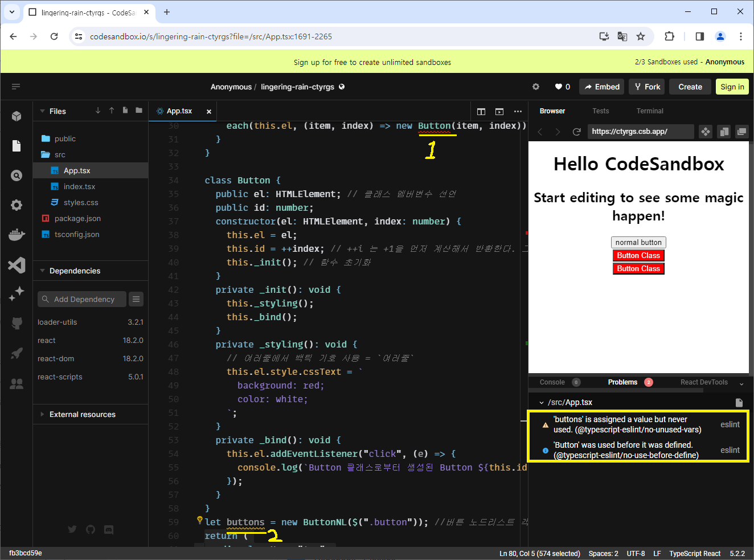The image size is (754, 560).
Task: Open file icon in Problems /src/App.tsx row
Action: point(739,403)
